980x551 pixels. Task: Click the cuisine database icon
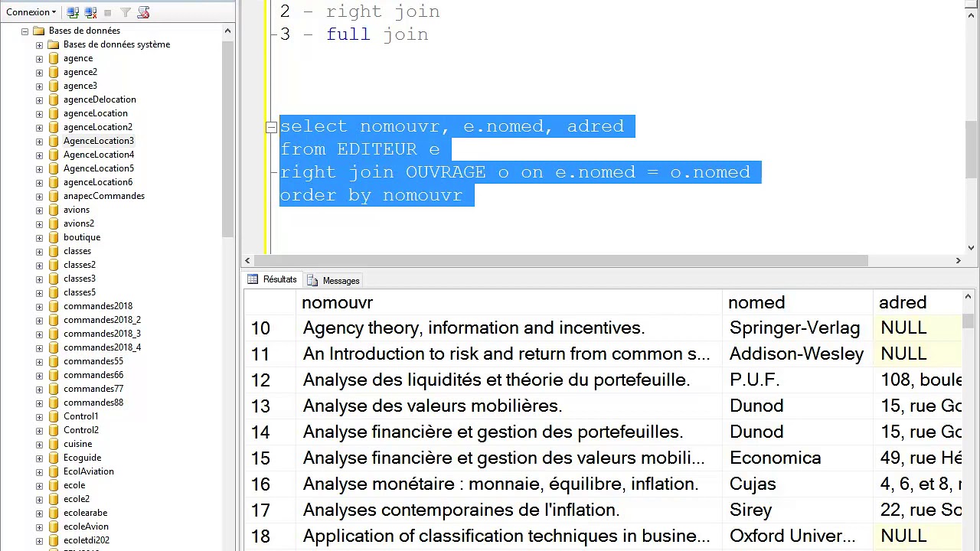click(x=53, y=444)
